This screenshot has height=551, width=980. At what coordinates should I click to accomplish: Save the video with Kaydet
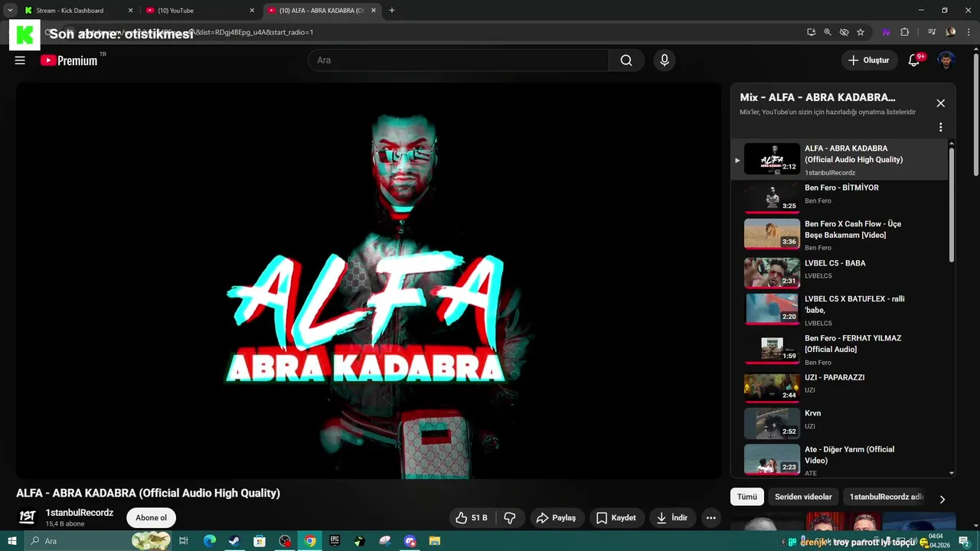(616, 518)
